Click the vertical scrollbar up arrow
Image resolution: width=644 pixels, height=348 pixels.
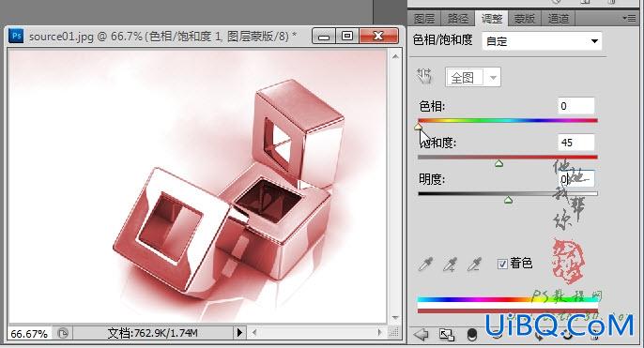click(x=395, y=56)
